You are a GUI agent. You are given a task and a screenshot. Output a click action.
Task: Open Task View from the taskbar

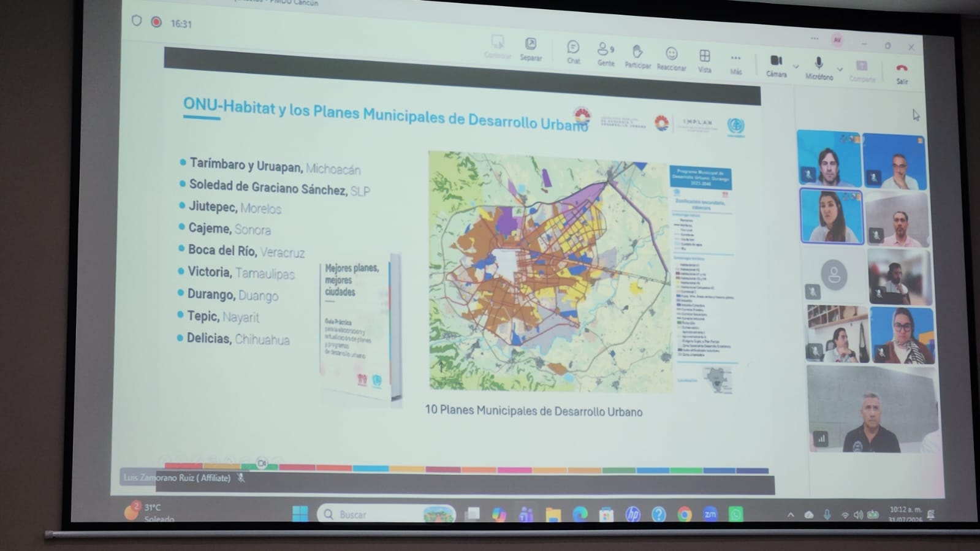(472, 514)
